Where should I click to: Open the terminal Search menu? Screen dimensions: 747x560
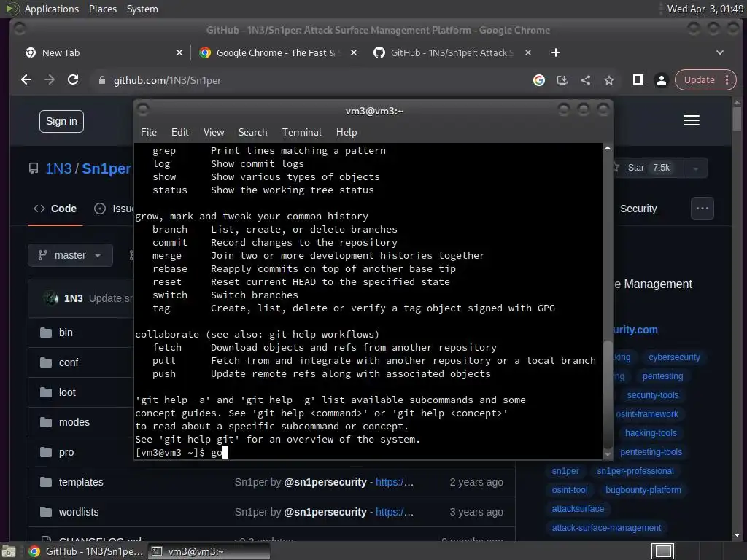252,133
